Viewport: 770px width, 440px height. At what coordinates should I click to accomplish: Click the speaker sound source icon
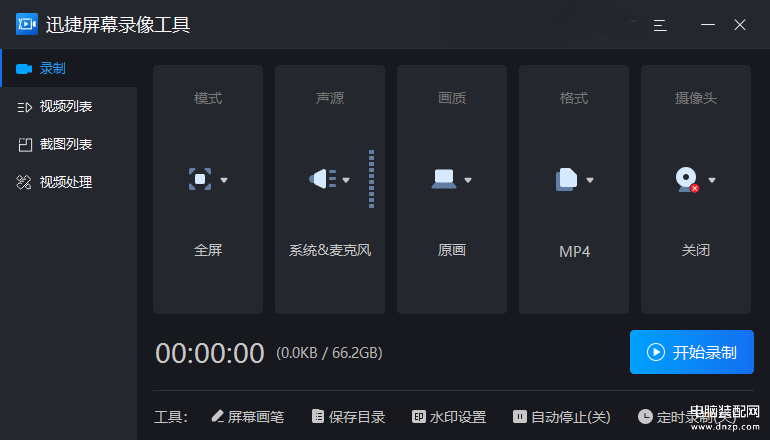point(323,179)
